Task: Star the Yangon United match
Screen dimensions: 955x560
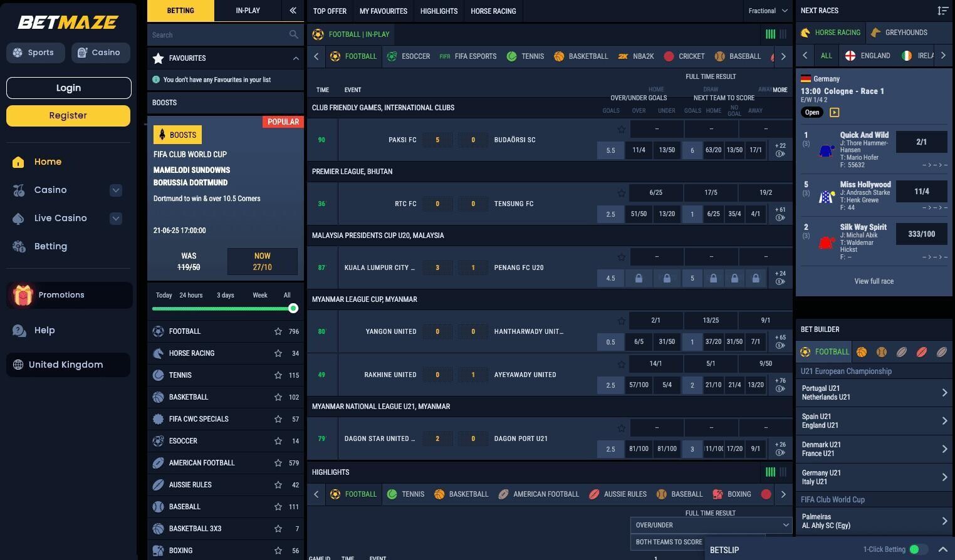Action: tap(621, 321)
